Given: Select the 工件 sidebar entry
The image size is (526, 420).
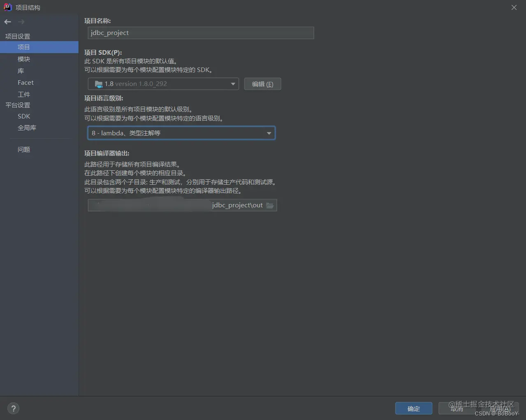Looking at the screenshot, I should pyautogui.click(x=24, y=94).
